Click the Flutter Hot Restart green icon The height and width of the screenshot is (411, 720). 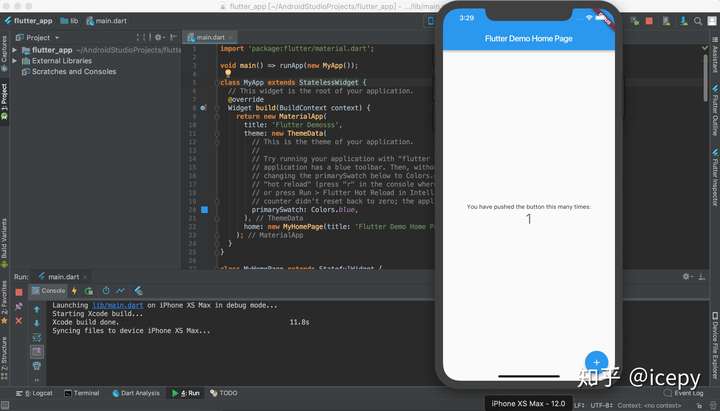(x=89, y=291)
